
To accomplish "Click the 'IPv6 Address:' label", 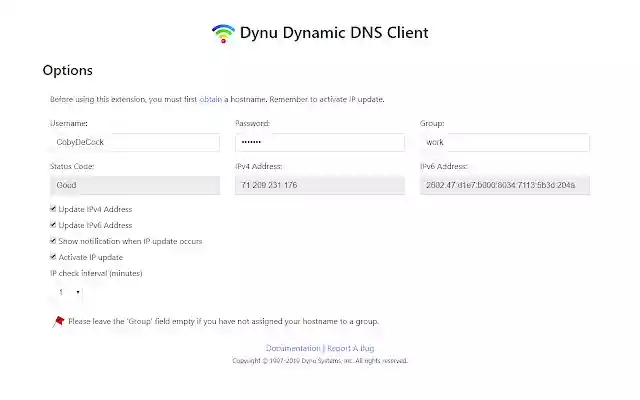I will (444, 167).
